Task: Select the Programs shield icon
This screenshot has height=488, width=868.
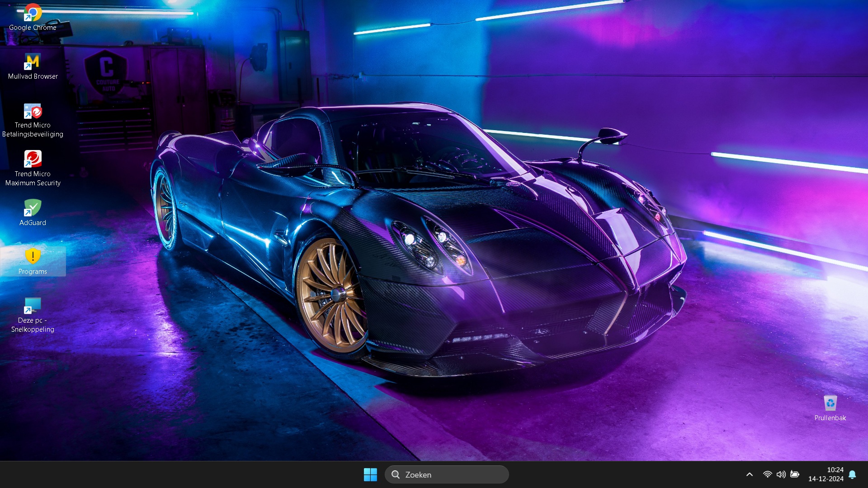Action: tap(33, 256)
